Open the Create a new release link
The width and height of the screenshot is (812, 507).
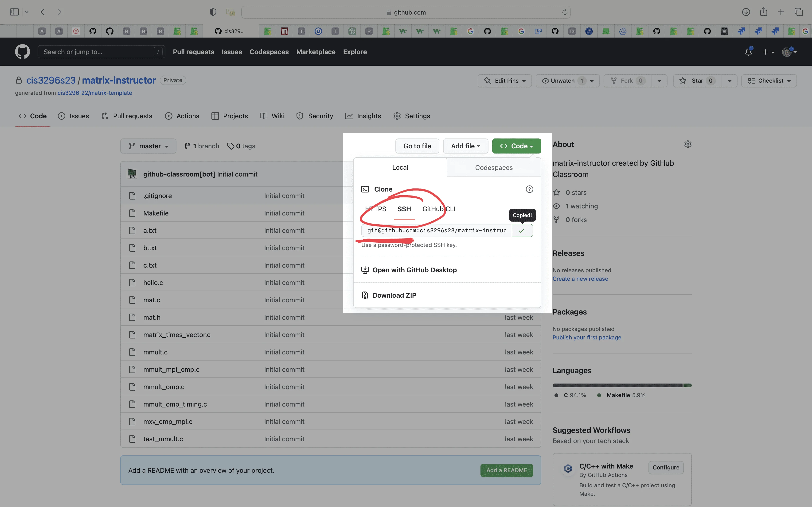580,279
